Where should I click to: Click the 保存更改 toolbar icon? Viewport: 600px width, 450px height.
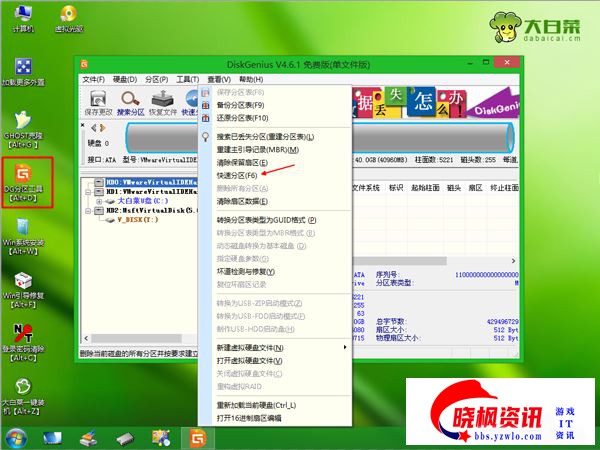click(x=98, y=99)
